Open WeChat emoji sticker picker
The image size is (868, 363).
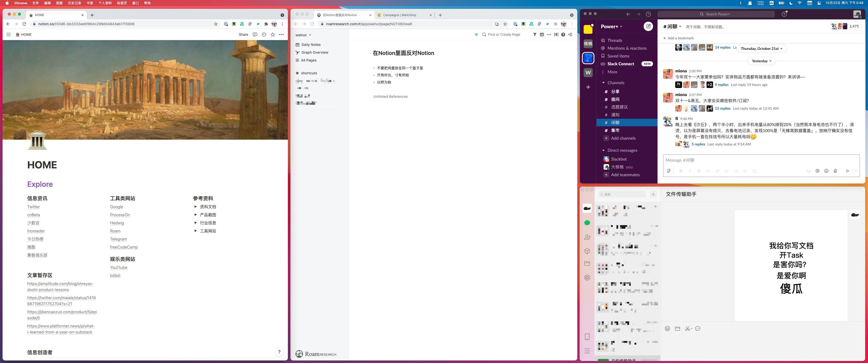[667, 328]
